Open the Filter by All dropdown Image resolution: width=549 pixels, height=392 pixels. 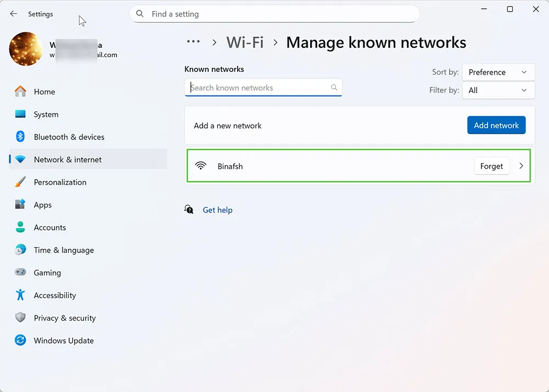[497, 90]
